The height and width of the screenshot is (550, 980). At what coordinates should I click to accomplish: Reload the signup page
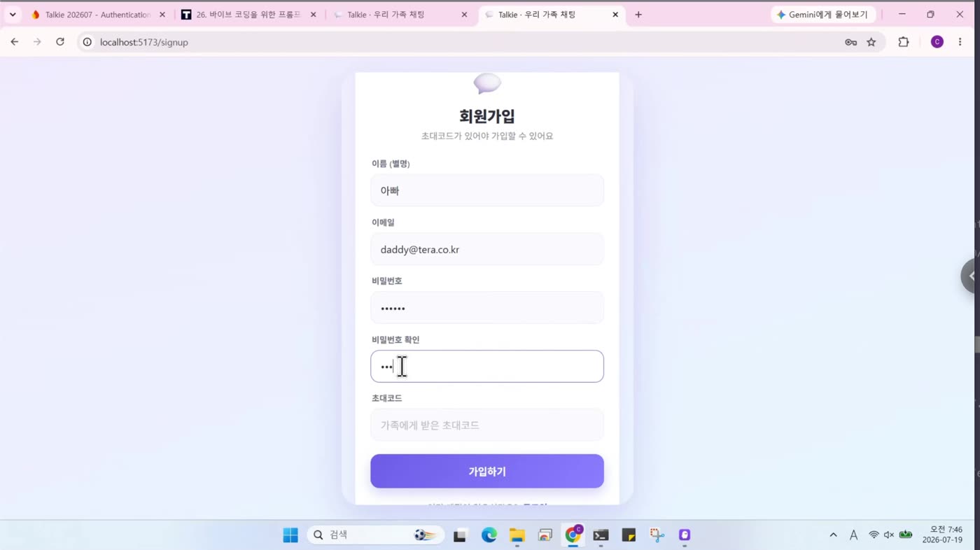tap(60, 42)
